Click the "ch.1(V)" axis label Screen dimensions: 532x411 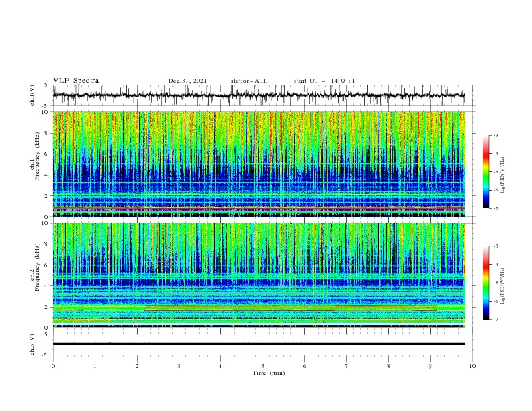(x=32, y=95)
